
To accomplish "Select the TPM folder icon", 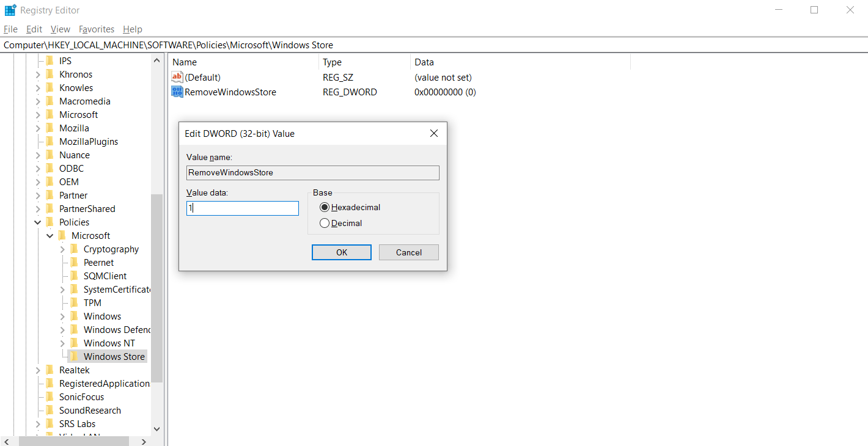I will pos(75,302).
